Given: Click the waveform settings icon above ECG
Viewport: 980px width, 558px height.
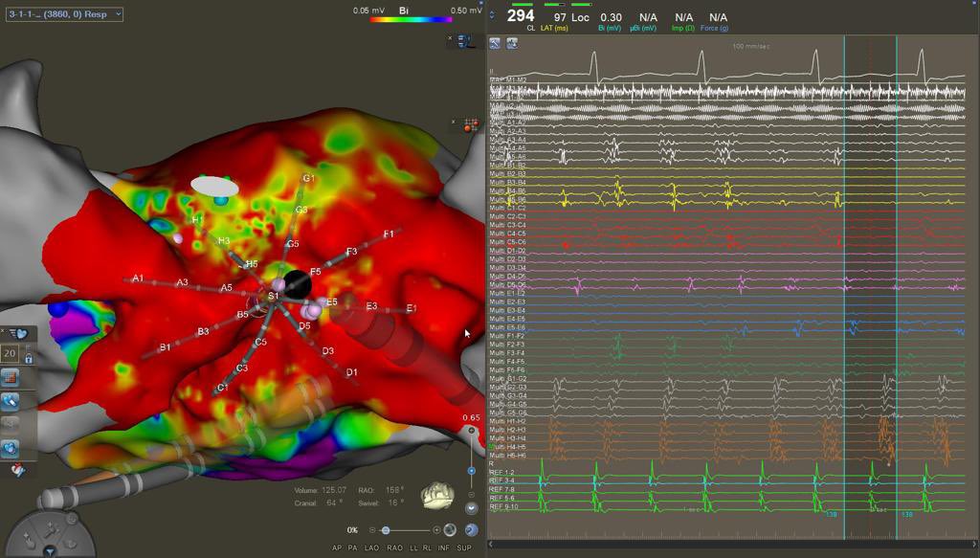Looking at the screenshot, I should pyautogui.click(x=512, y=43).
